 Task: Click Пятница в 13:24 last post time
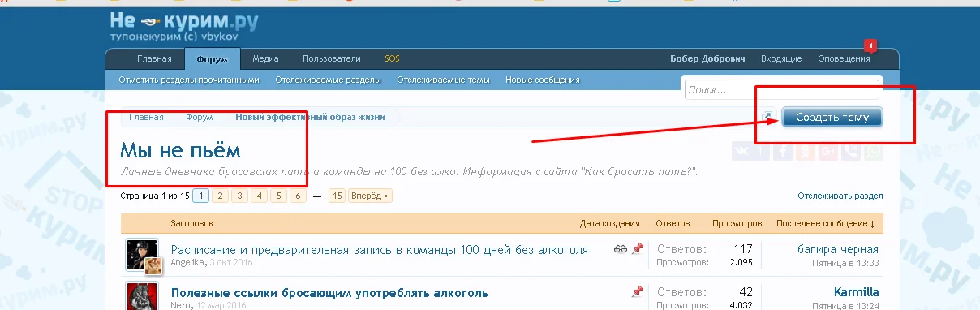point(845,307)
